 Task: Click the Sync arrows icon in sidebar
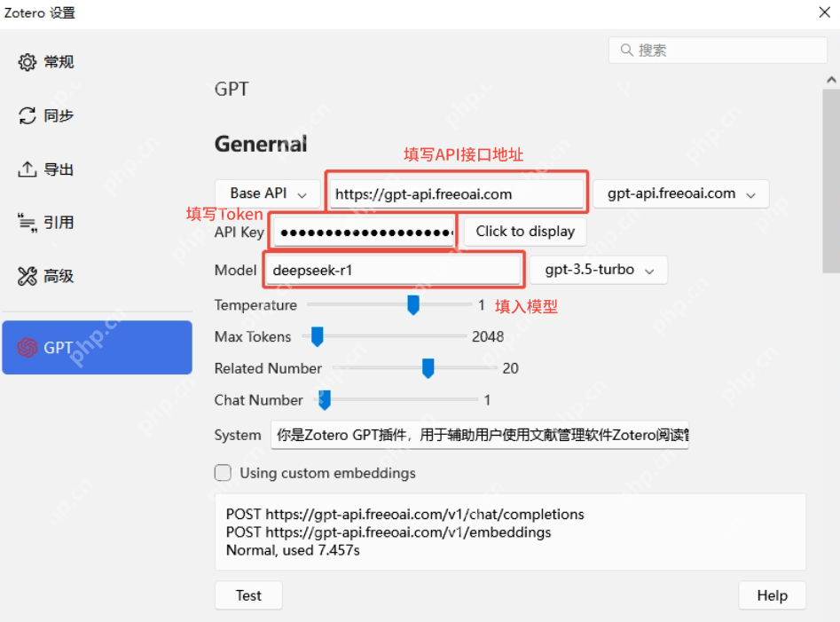click(x=27, y=115)
